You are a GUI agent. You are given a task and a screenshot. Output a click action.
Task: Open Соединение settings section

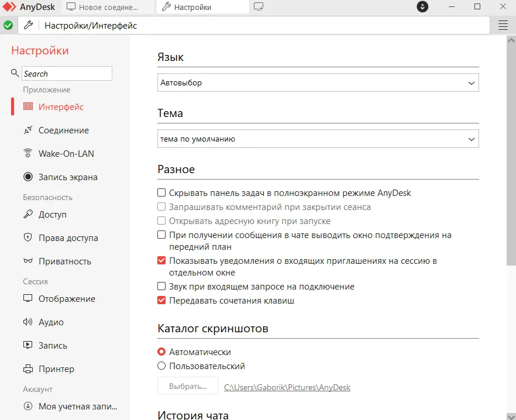coord(63,130)
